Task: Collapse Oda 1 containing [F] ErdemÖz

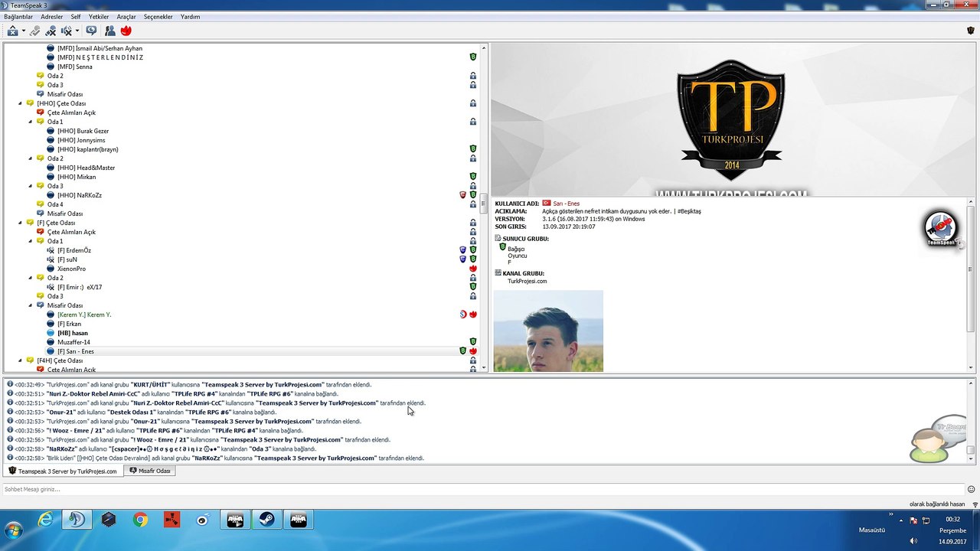Action: click(x=31, y=241)
